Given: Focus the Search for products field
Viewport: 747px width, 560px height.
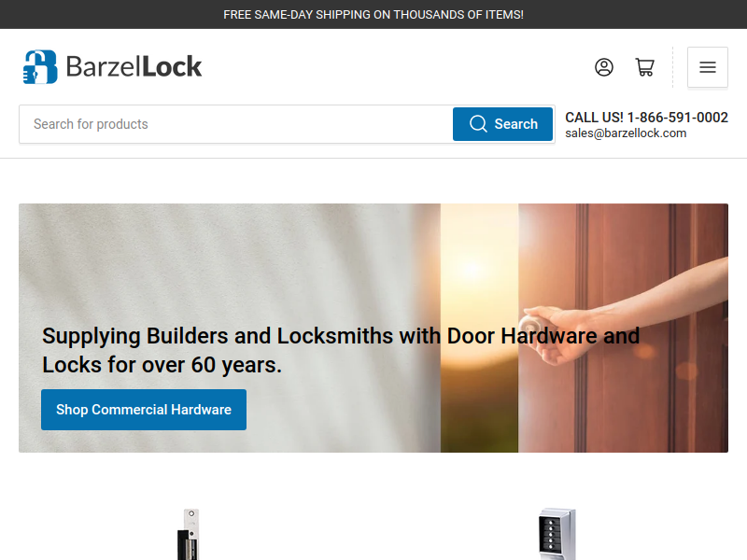Looking at the screenshot, I should (x=236, y=124).
